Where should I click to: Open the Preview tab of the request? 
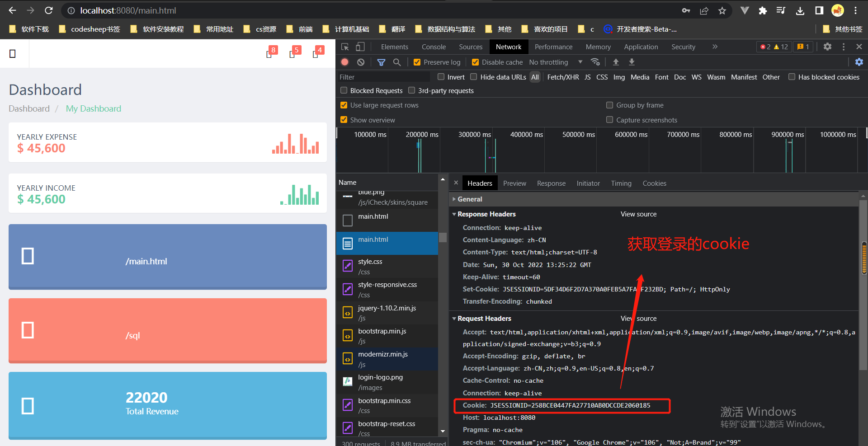[x=514, y=183]
